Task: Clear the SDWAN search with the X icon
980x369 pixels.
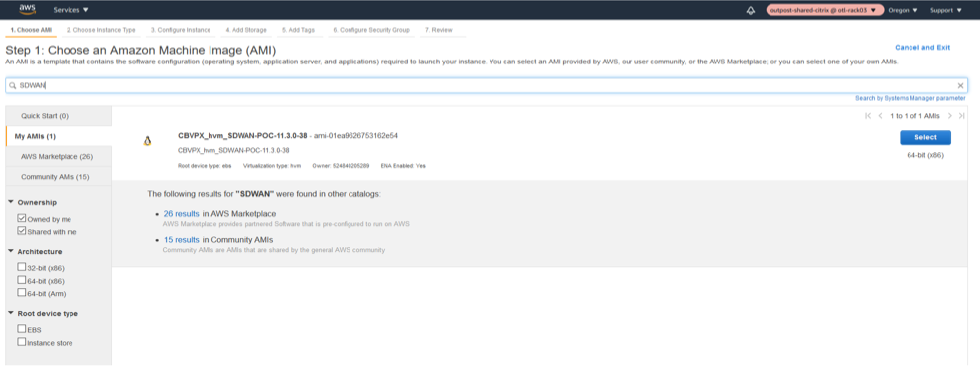Action: [x=960, y=86]
